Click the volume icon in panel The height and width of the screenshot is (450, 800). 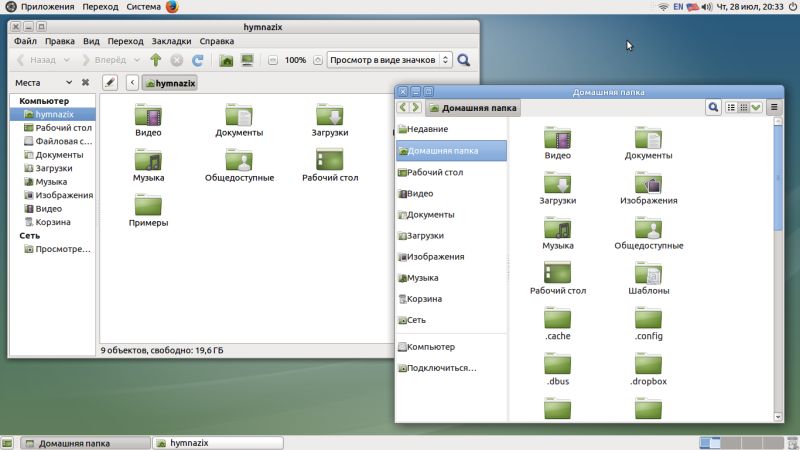pos(707,7)
